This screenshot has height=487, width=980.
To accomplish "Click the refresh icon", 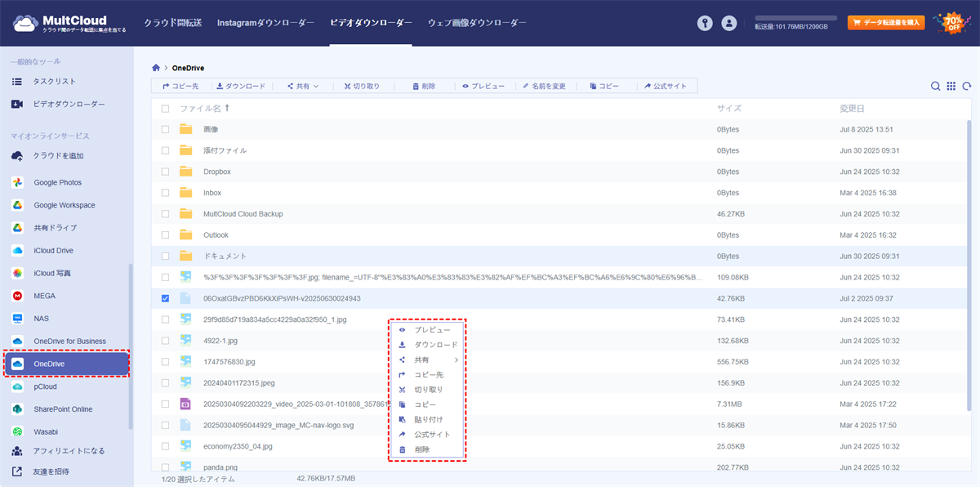I will (x=967, y=86).
